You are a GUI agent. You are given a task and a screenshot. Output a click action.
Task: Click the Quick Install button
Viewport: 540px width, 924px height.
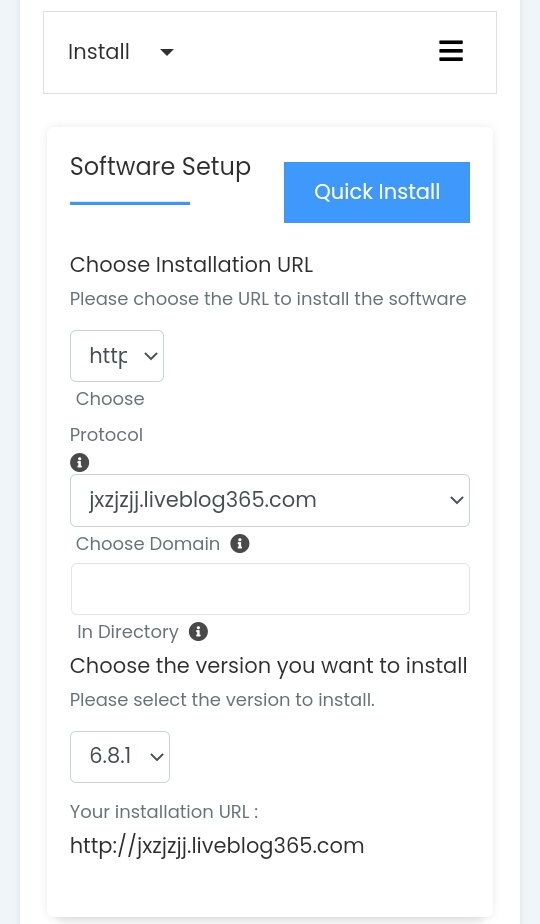pos(377,192)
